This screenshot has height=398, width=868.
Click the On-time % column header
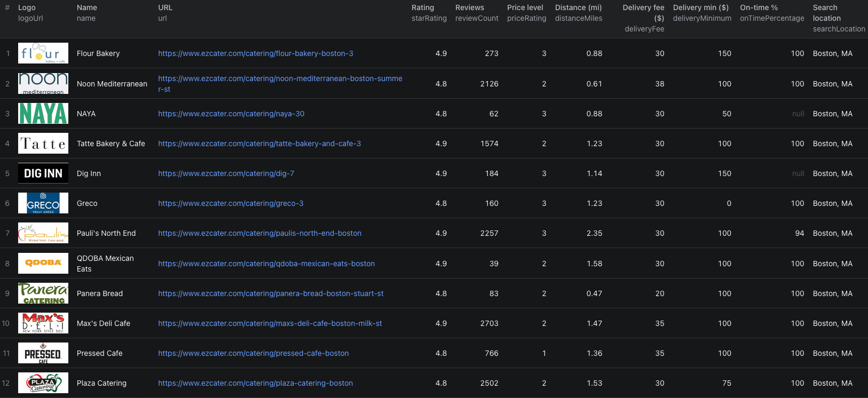point(772,13)
